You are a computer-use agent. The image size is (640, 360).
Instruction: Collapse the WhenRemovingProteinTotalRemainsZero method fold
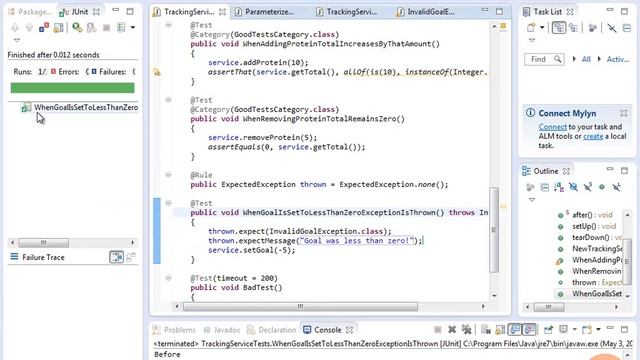(x=168, y=100)
